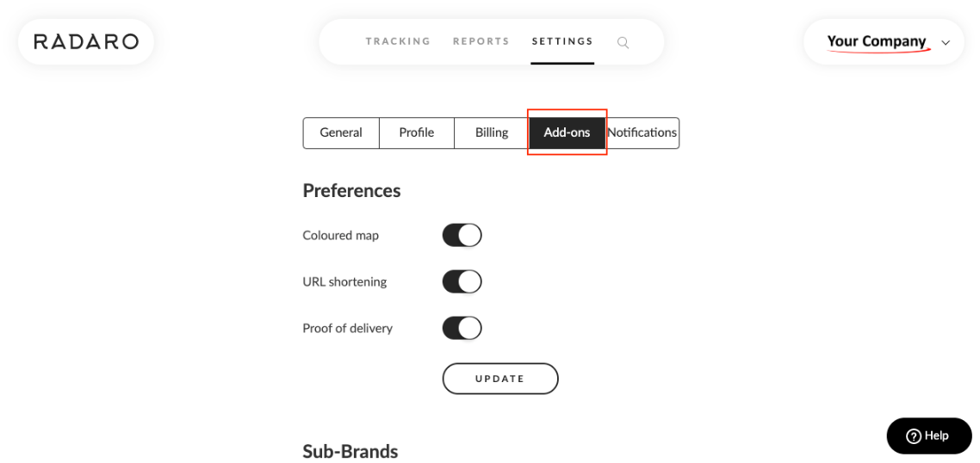The image size is (980, 463).
Task: Click the Sub-Brands heading
Action: pos(350,451)
